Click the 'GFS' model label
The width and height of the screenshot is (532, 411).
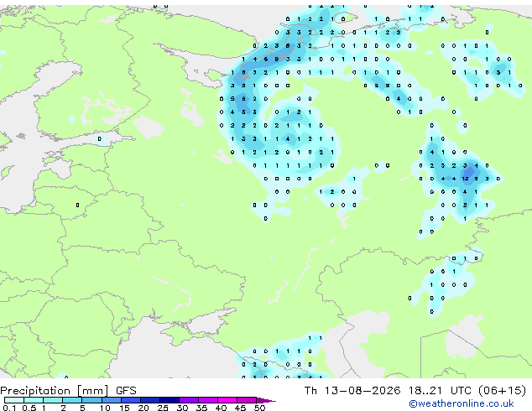point(126,391)
